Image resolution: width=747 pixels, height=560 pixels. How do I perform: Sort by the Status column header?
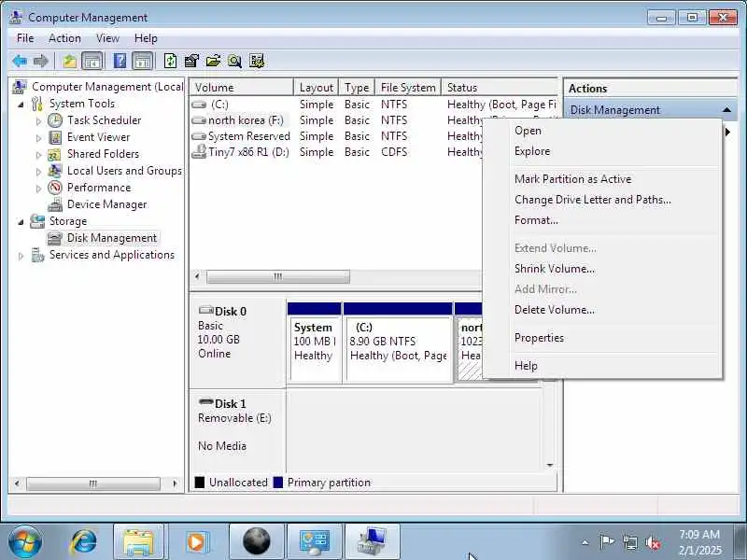click(500, 88)
